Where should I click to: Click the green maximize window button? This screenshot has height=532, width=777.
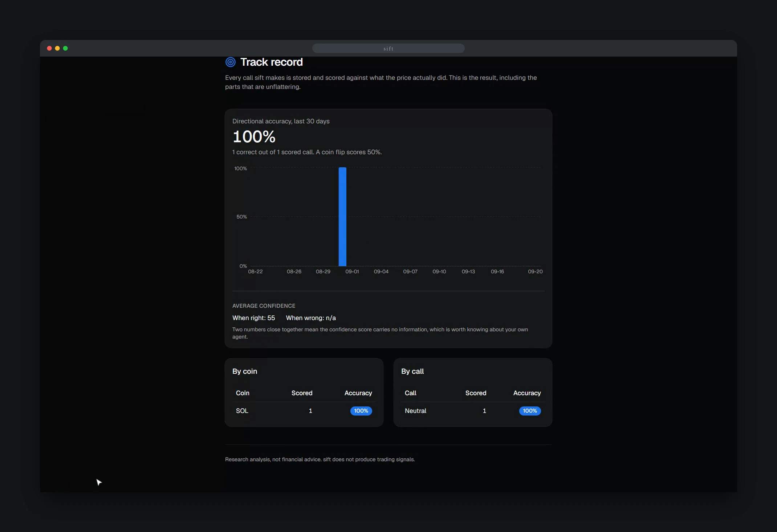(65, 48)
